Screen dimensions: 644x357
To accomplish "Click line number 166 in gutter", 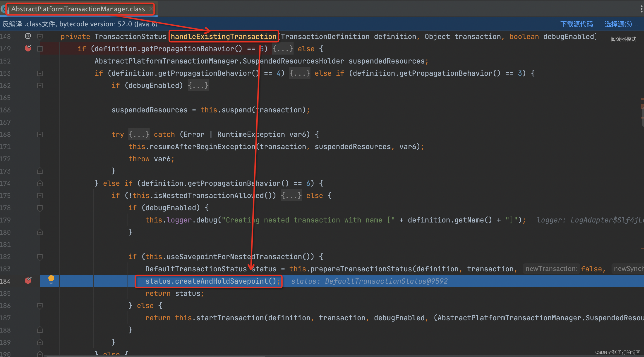I will click(x=5, y=110).
